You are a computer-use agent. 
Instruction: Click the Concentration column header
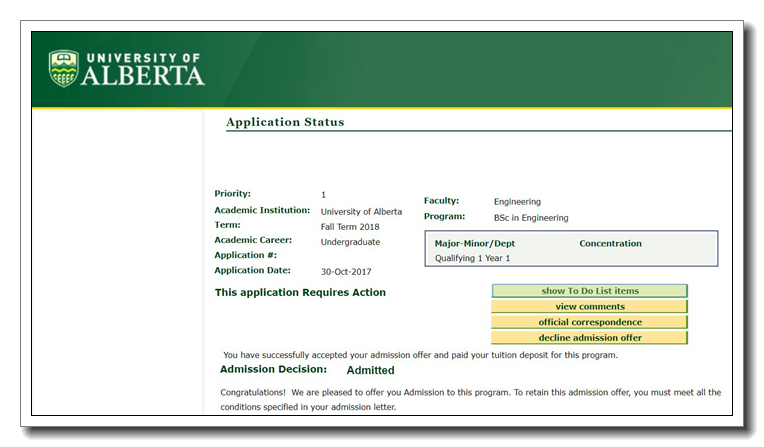(x=610, y=243)
